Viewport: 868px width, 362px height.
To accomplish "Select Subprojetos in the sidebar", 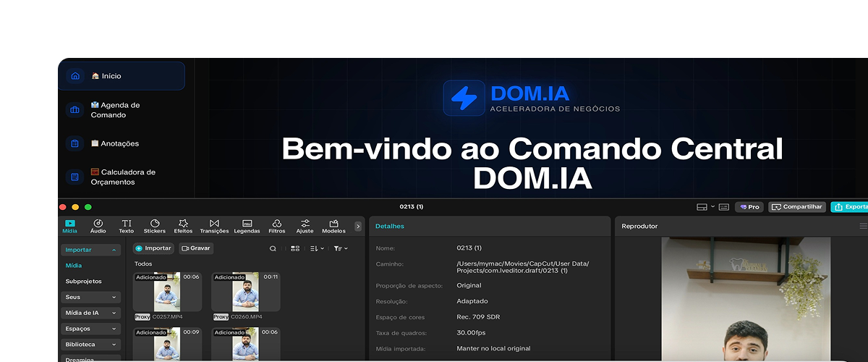I will (x=84, y=281).
